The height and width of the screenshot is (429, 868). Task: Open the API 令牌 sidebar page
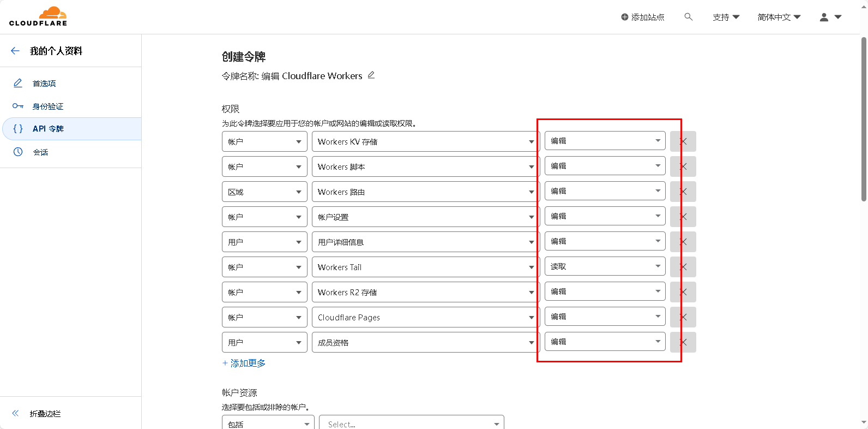pos(71,129)
